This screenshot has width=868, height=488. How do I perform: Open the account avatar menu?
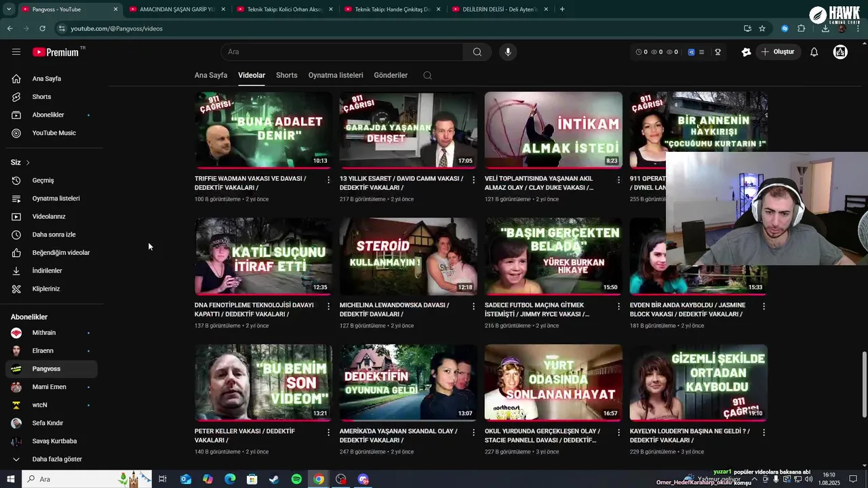[x=840, y=52]
